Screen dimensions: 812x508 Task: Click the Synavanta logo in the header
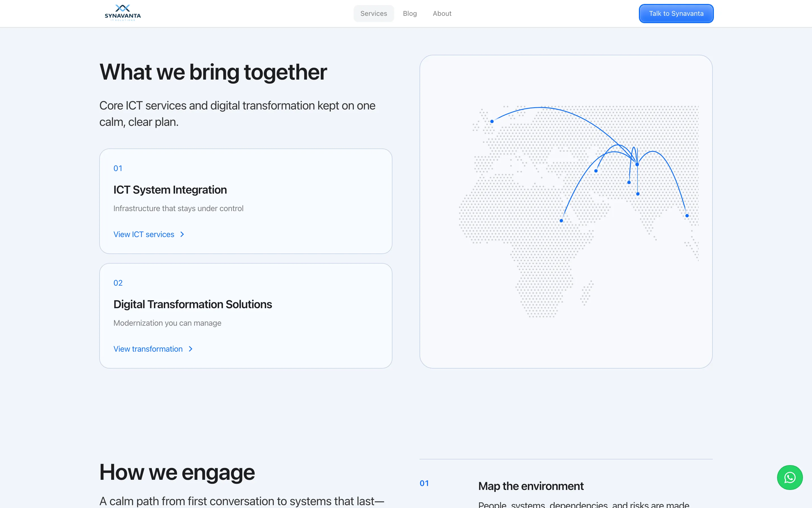click(x=123, y=13)
